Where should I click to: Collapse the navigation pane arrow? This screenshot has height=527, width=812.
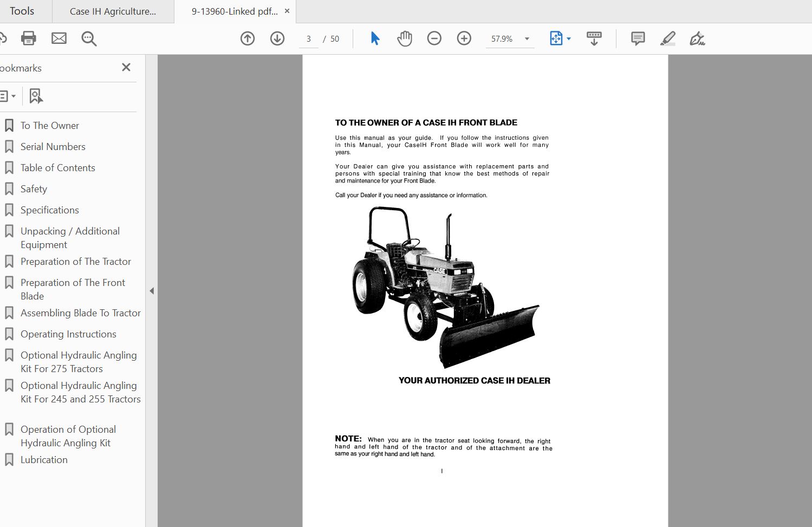coord(152,291)
